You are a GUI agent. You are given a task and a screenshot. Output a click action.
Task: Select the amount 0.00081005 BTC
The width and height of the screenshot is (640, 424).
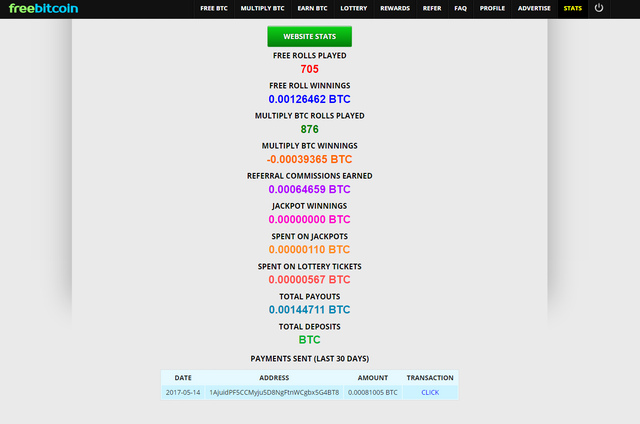coord(373,393)
